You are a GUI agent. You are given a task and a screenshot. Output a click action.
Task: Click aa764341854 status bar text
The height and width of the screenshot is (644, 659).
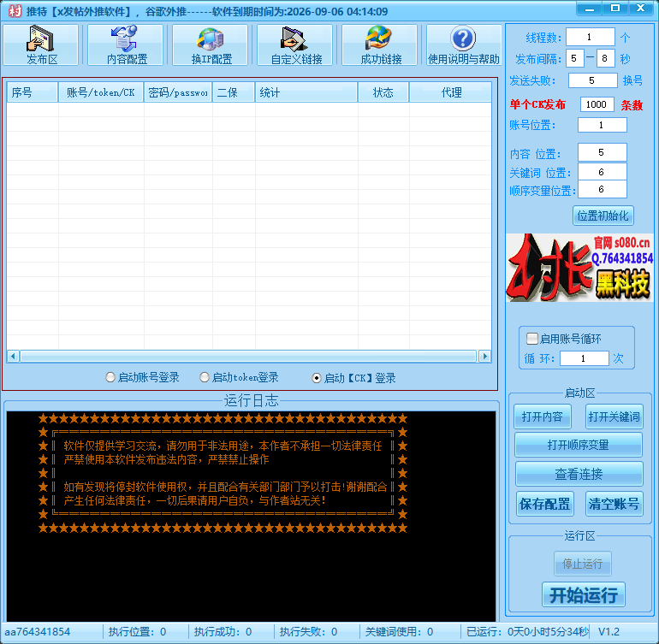[38, 631]
